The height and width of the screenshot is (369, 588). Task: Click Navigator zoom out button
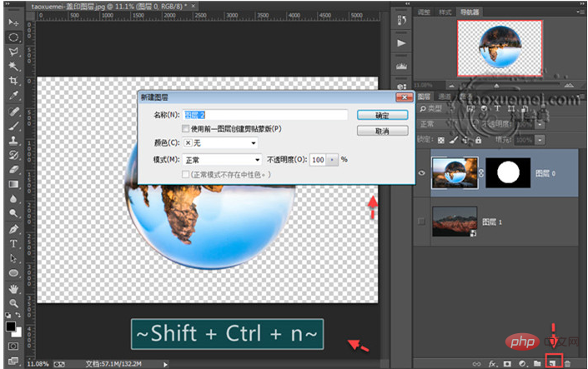[x=451, y=86]
